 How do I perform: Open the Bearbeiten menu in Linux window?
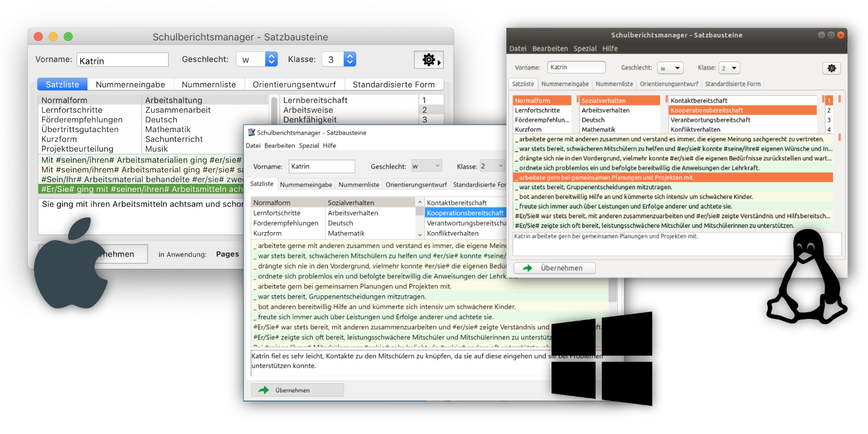coord(550,48)
